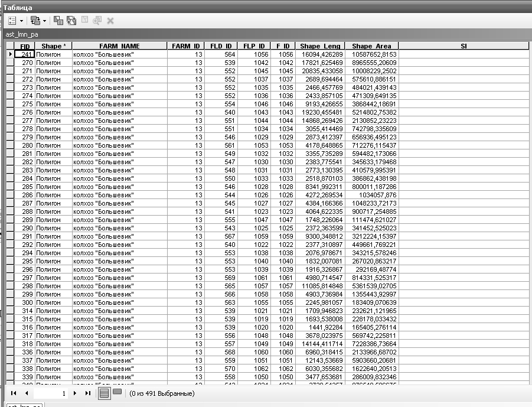Expand the Table Options dropdown arrow
This screenshot has width=532, height=407.
point(21,21)
